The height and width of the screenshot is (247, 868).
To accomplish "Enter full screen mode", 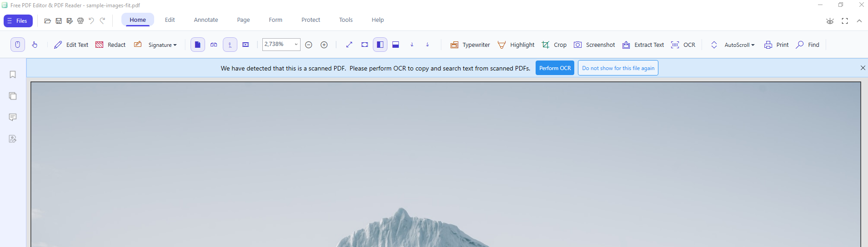I will click(x=845, y=21).
